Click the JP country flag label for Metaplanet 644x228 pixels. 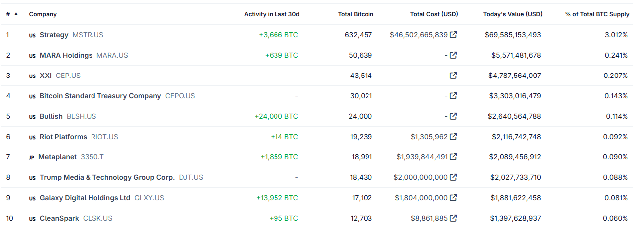pos(31,157)
